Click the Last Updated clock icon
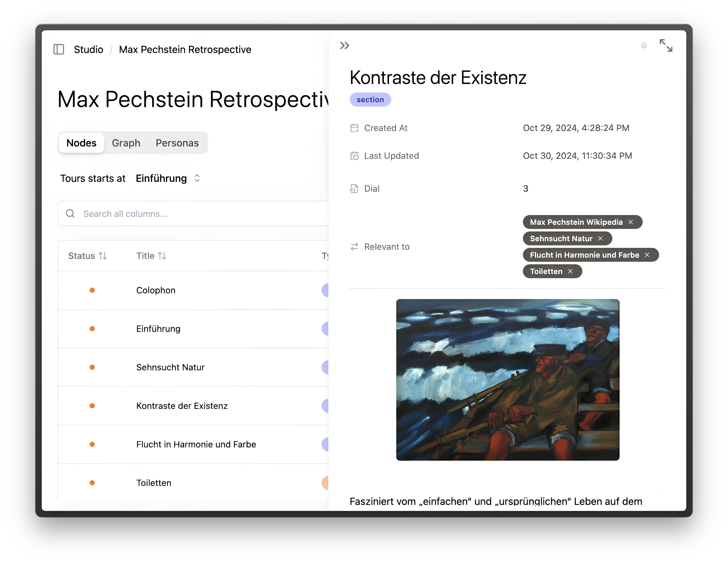The height and width of the screenshot is (564, 728). coord(354,156)
